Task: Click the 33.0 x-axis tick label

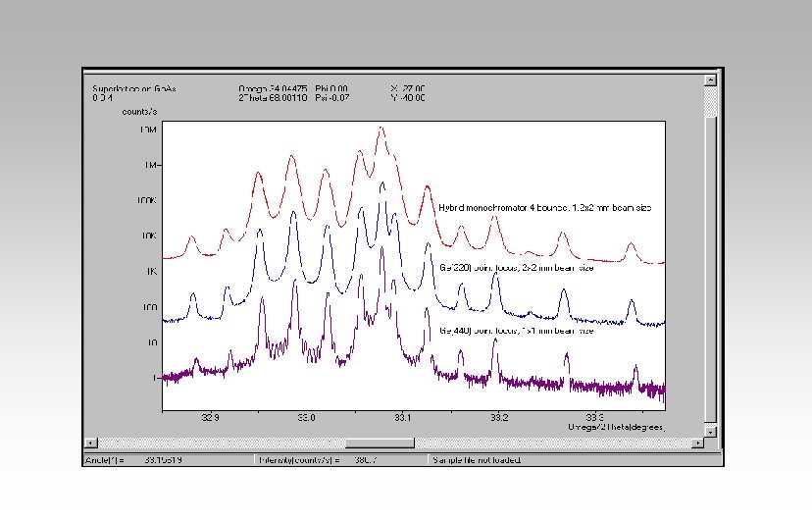Action: coord(307,417)
